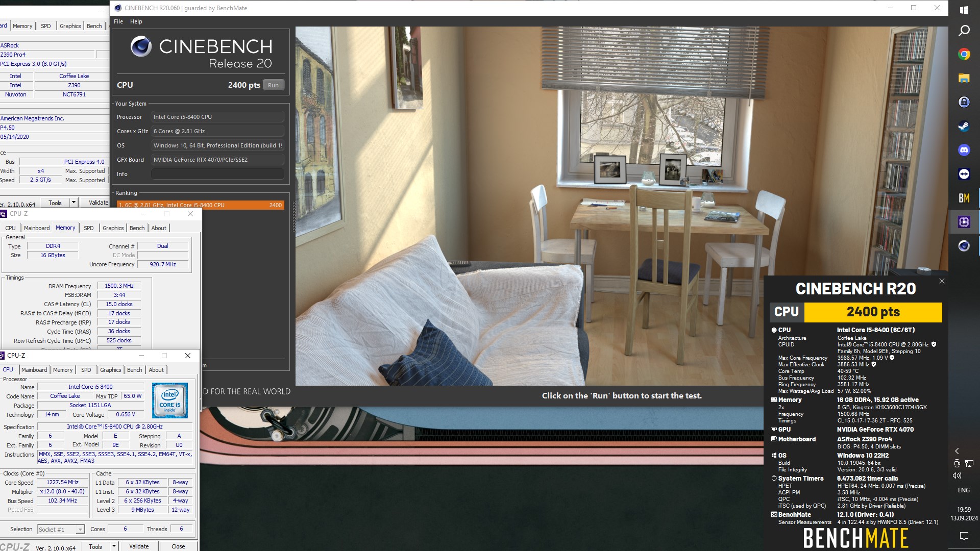The width and height of the screenshot is (980, 551).
Task: Switch to Cinebench taskbar icon
Action: (x=964, y=246)
